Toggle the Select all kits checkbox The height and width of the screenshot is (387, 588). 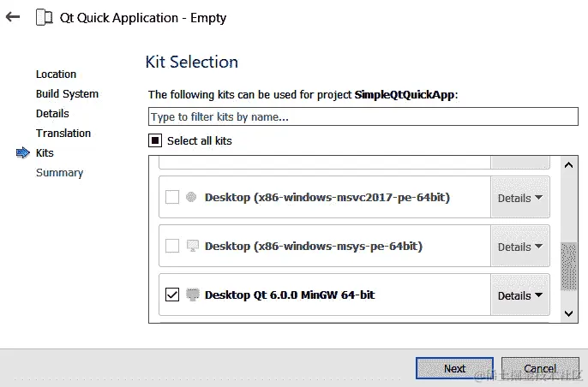point(155,140)
